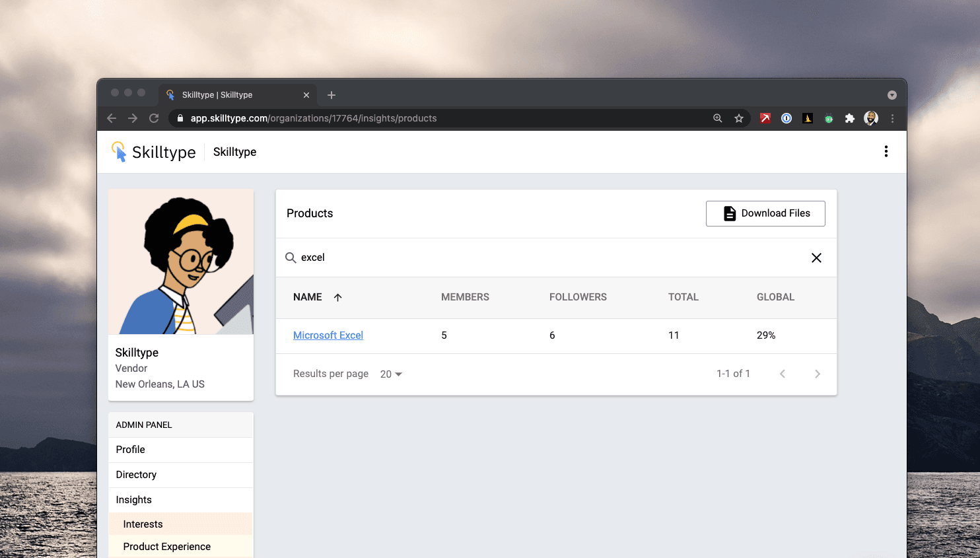Click the Skilltype logo icon
980x558 pixels.
119,152
